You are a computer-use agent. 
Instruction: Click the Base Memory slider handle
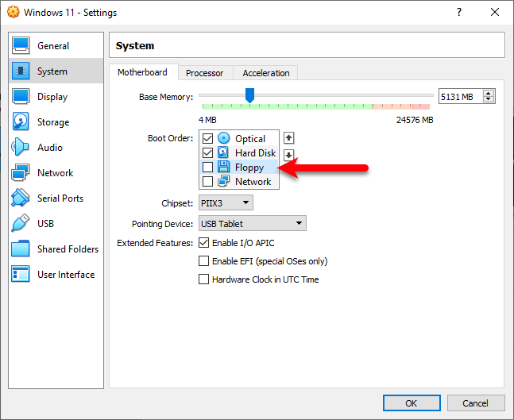[x=249, y=95]
